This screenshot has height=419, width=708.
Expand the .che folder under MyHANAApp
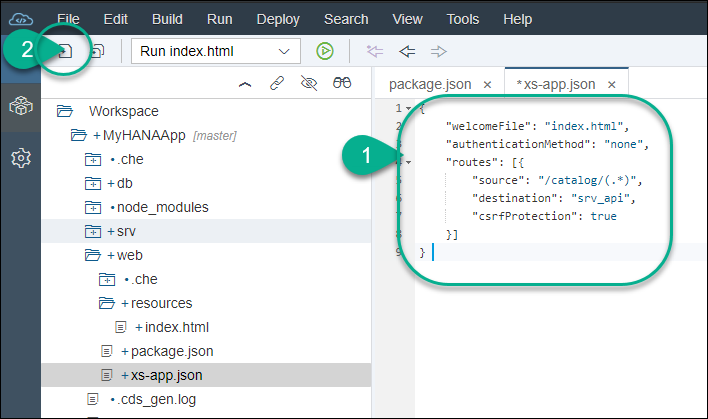pyautogui.click(x=93, y=159)
